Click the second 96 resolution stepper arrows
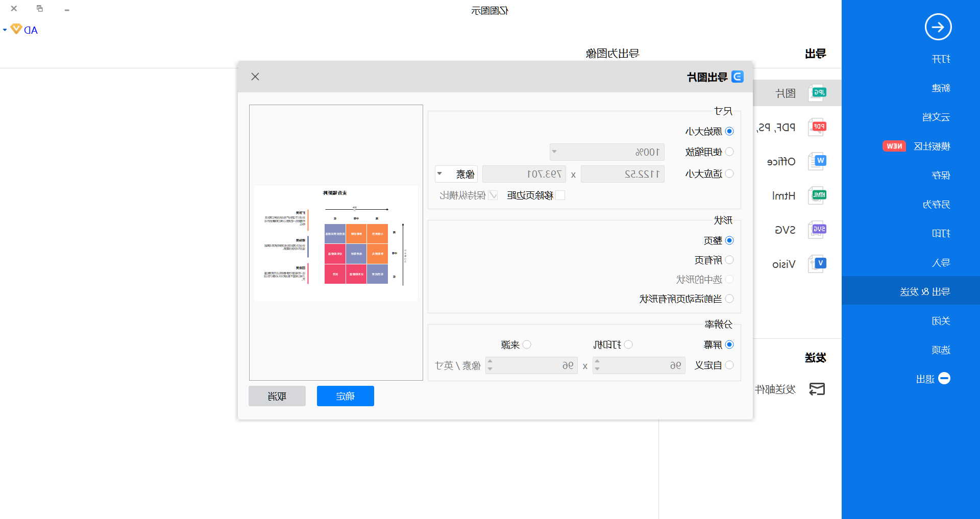The width and height of the screenshot is (980, 519). tap(490, 365)
